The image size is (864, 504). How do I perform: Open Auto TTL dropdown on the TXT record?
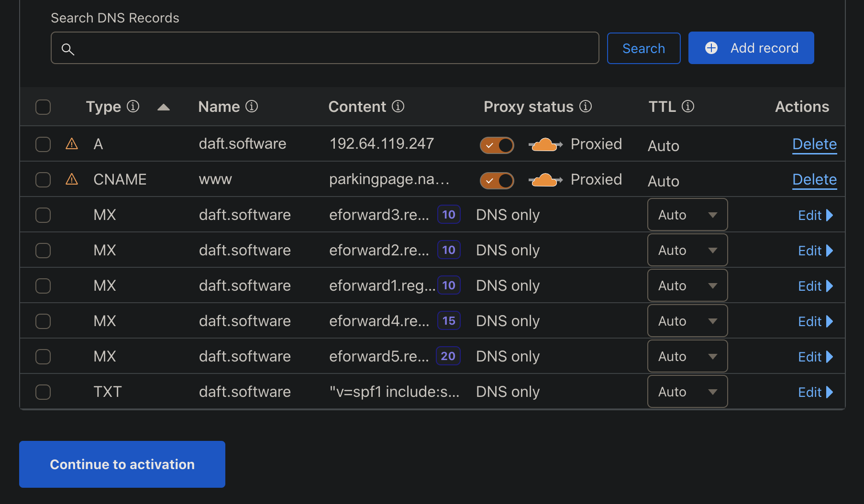point(687,391)
